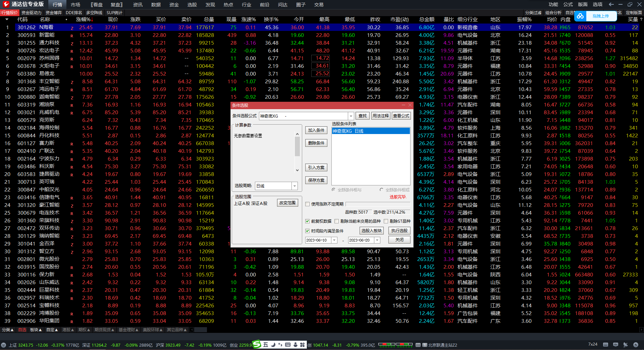Screen dimensions: 644x350
Task: Click the Z marker beside N海看
Action: [x=72, y=28]
